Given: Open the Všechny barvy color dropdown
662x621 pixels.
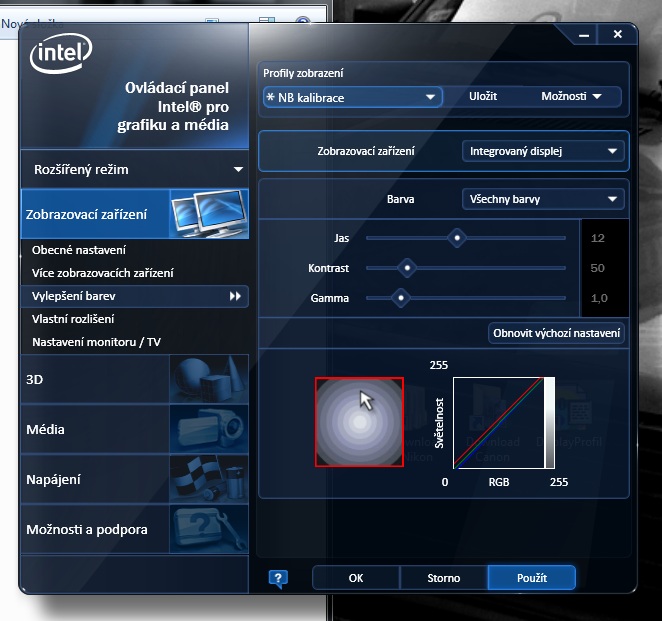Looking at the screenshot, I should (x=543, y=199).
